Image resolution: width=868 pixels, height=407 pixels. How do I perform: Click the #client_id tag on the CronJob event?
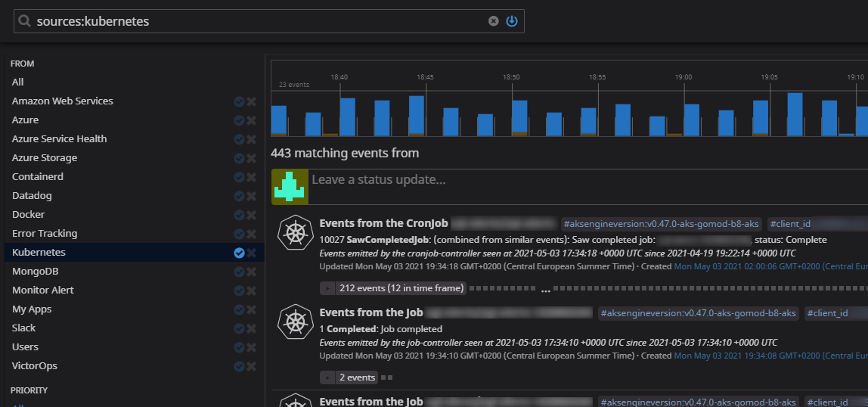coord(791,224)
